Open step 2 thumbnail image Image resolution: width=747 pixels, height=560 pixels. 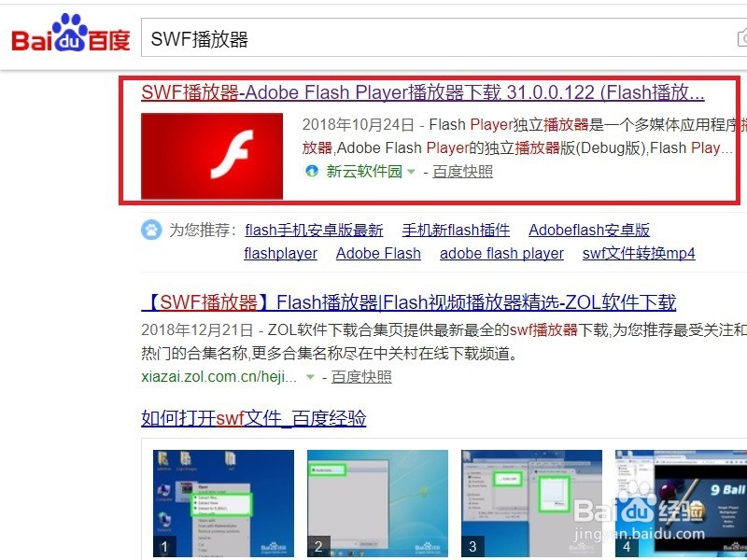[378, 503]
